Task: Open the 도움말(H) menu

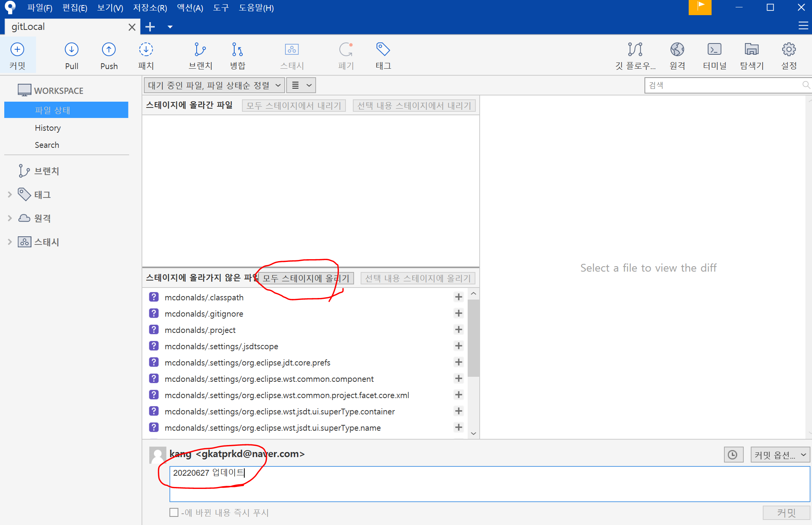Action: click(256, 8)
